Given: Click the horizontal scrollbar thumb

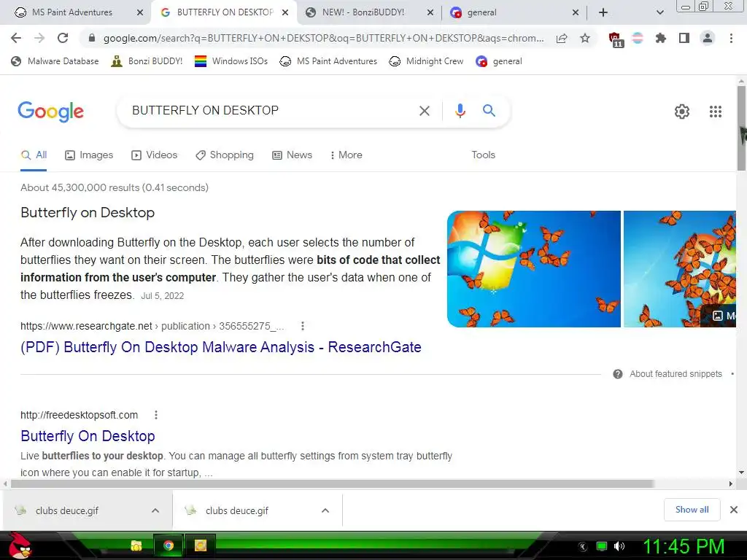Looking at the screenshot, I should pyautogui.click(x=332, y=484).
